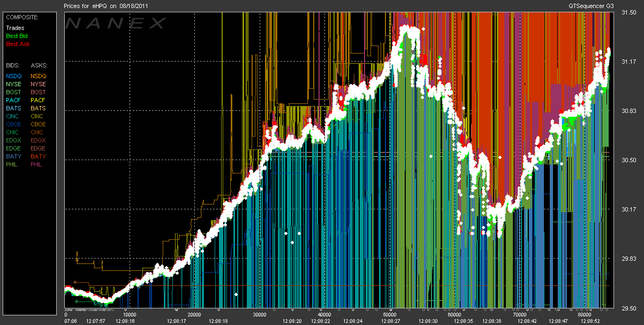Viewport: 644px width, 325px height.
Task: Toggle the red Best Ask legend entry
Action: 17,44
